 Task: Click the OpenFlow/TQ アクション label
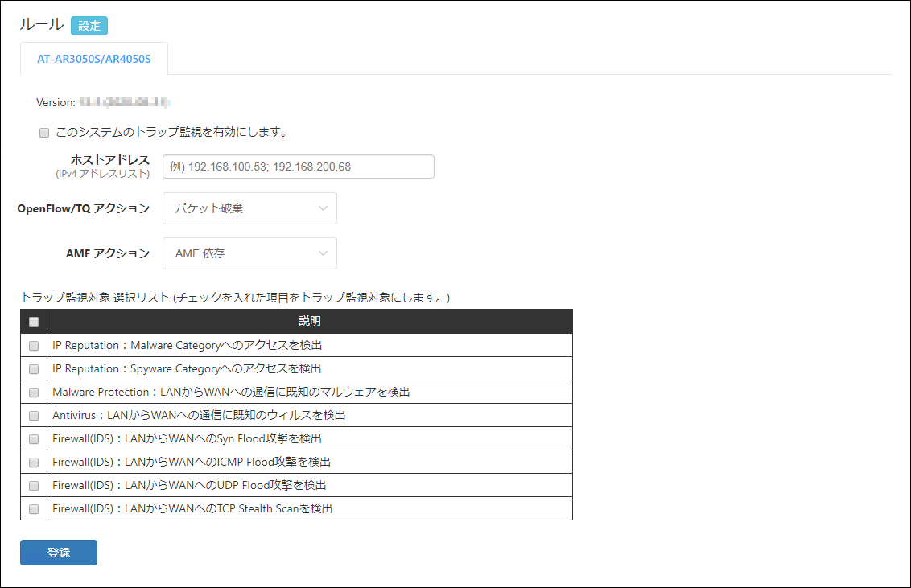click(x=84, y=208)
